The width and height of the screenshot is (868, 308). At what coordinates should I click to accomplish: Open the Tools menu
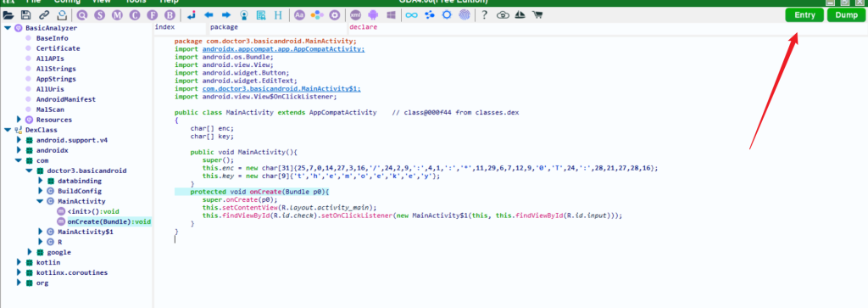[x=136, y=3]
